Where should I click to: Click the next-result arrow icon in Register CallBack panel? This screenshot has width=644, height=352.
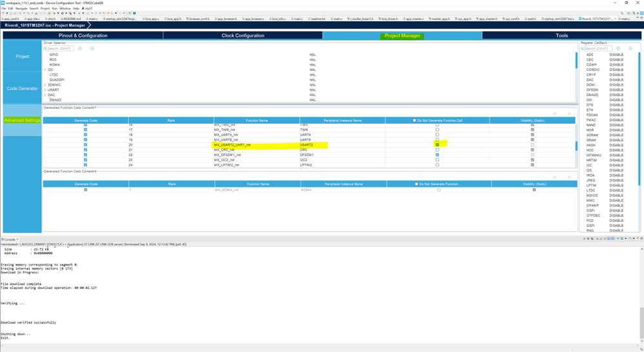point(630,48)
